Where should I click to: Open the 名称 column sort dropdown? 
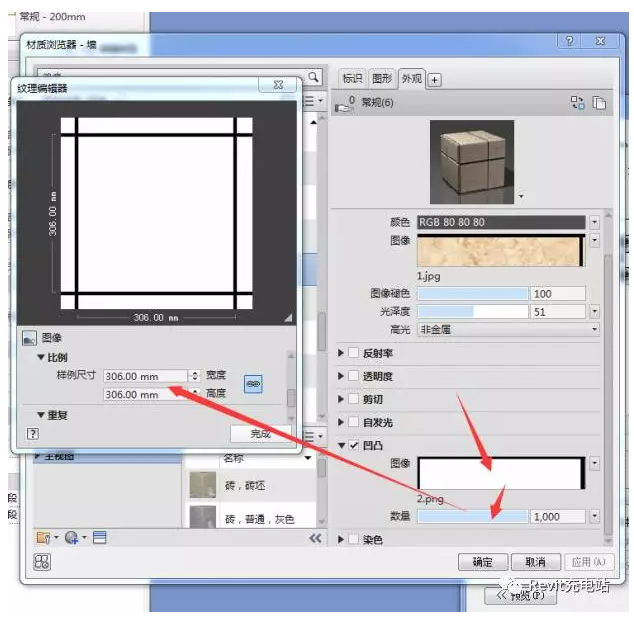click(x=308, y=458)
